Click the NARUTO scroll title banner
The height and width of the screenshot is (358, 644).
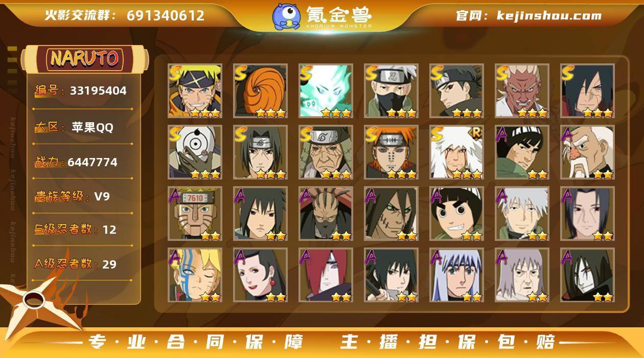click(85, 59)
